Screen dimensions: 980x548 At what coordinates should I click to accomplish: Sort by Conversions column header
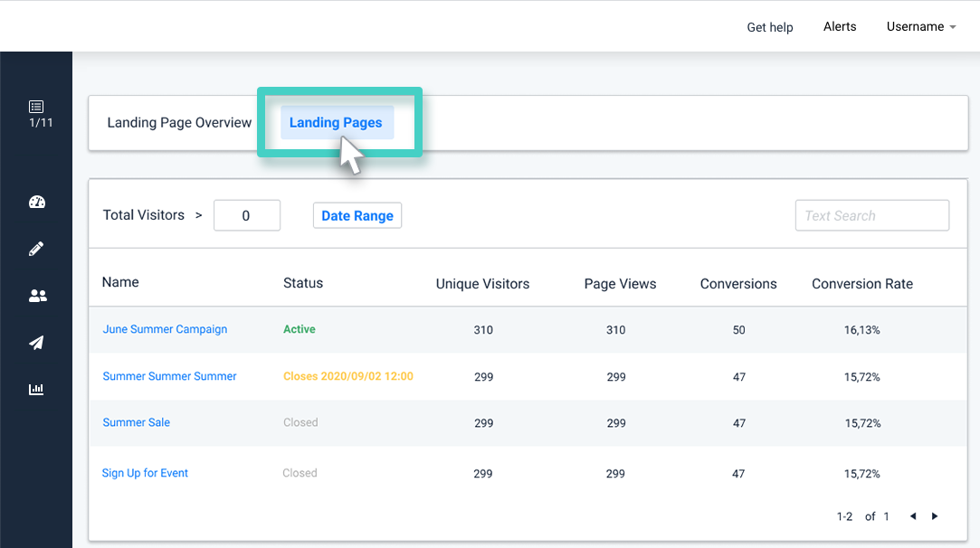pos(738,284)
